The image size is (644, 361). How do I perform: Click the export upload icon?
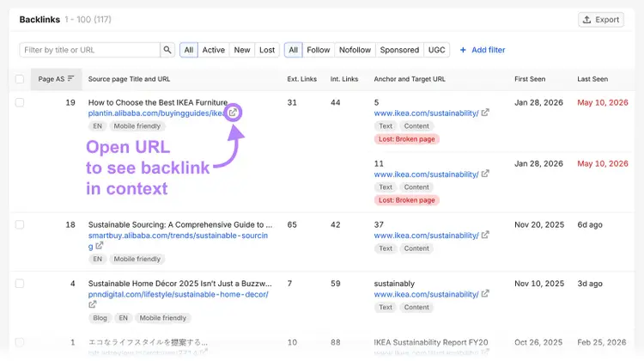587,19
